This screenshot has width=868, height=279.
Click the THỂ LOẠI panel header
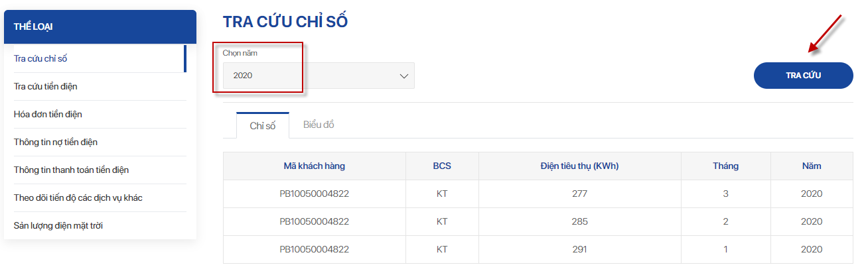pyautogui.click(x=100, y=27)
